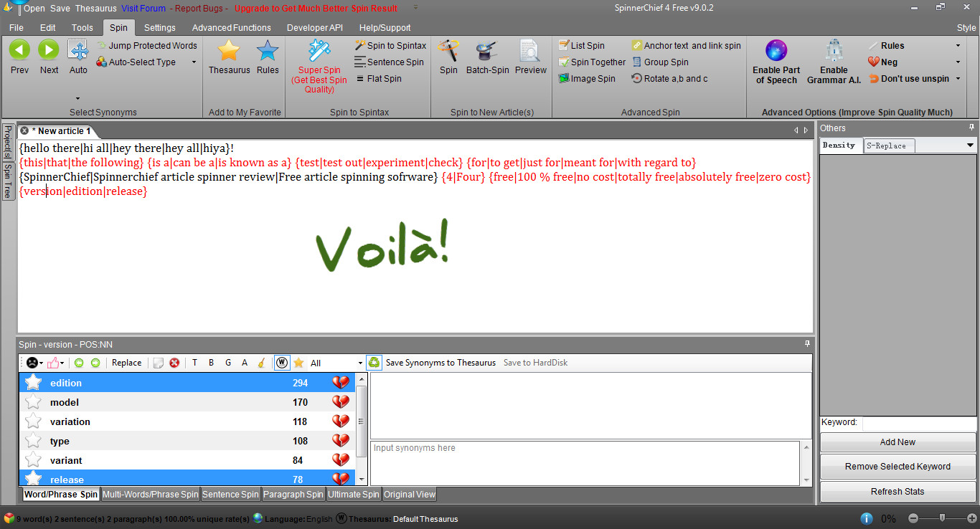Click Enable Part of Speech orb icon
Image resolution: width=980 pixels, height=529 pixels.
click(x=776, y=51)
